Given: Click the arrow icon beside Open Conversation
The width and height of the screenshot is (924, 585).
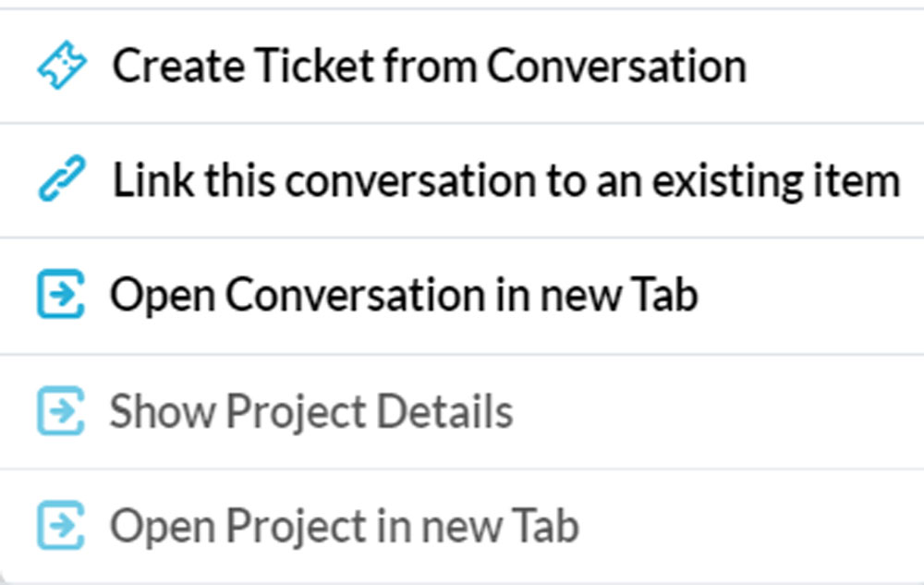Looking at the screenshot, I should (x=62, y=296).
